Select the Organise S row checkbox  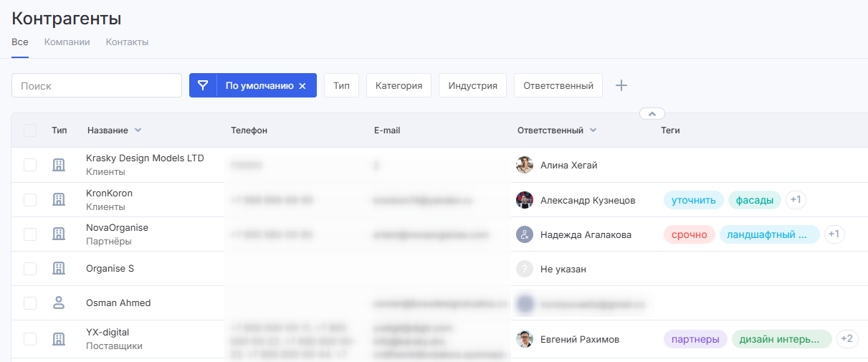(30, 269)
